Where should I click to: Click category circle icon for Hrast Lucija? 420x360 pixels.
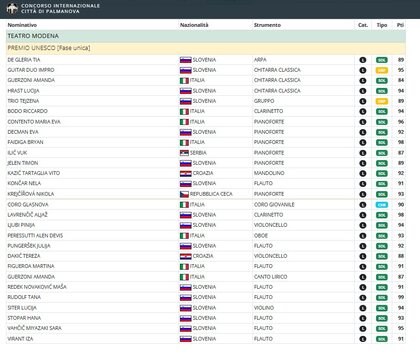click(x=363, y=91)
